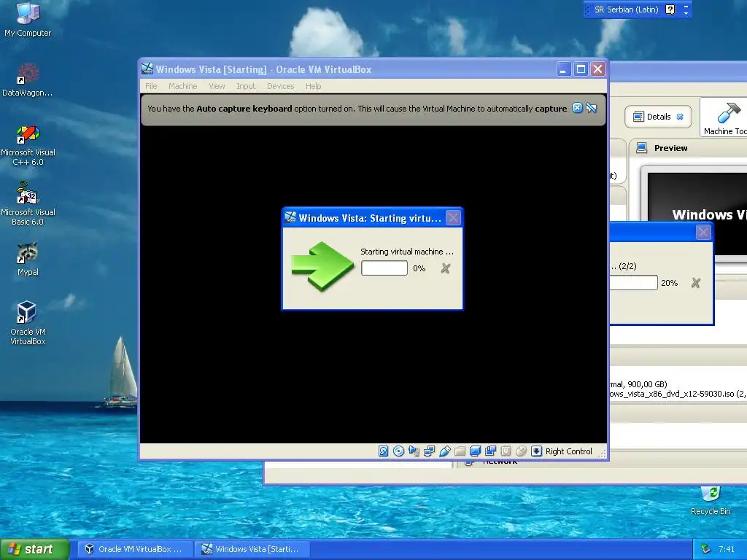747x560 pixels.
Task: Click the shared folders status icon
Action: (x=460, y=451)
